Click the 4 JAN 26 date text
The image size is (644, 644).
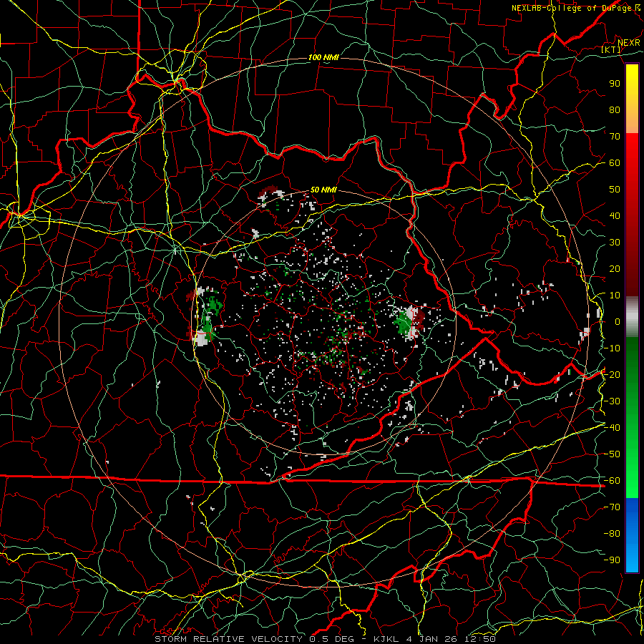[x=434, y=639]
